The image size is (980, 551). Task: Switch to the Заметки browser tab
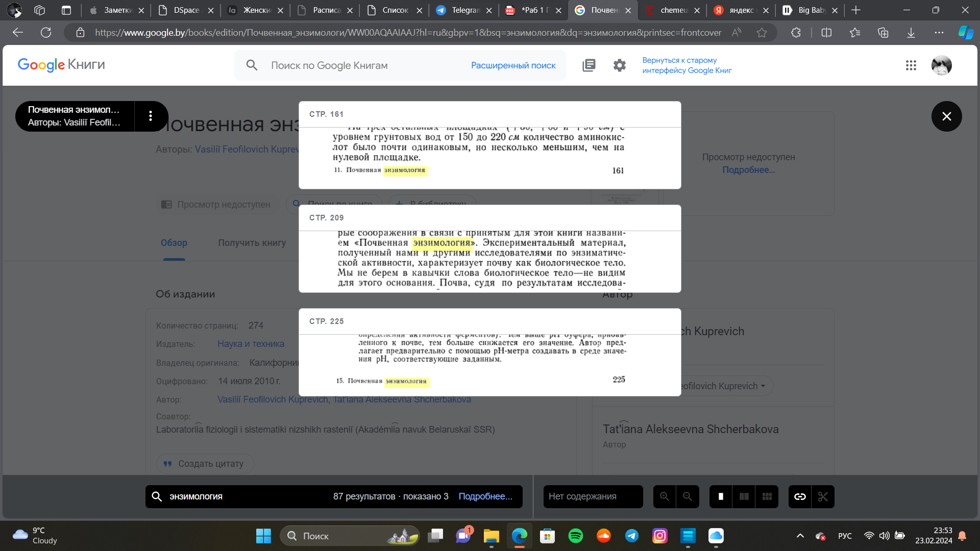[x=116, y=10]
